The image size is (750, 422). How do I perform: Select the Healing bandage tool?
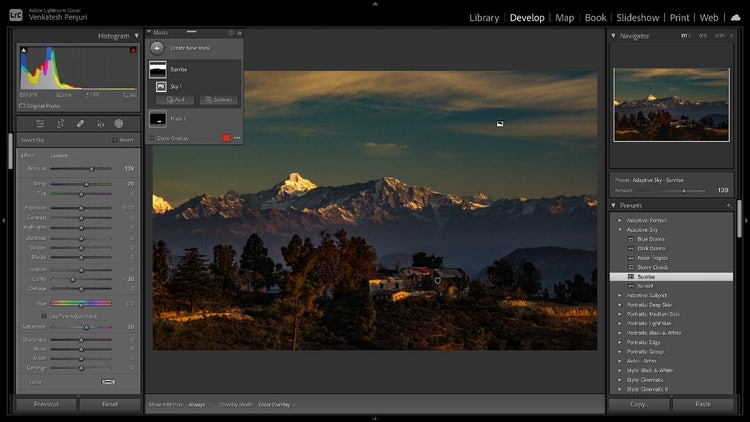(x=80, y=124)
